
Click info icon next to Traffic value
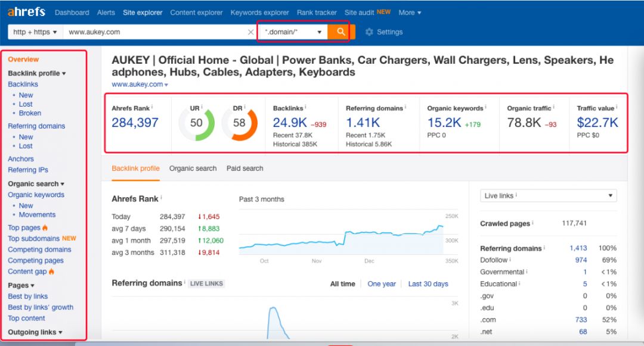pos(617,107)
